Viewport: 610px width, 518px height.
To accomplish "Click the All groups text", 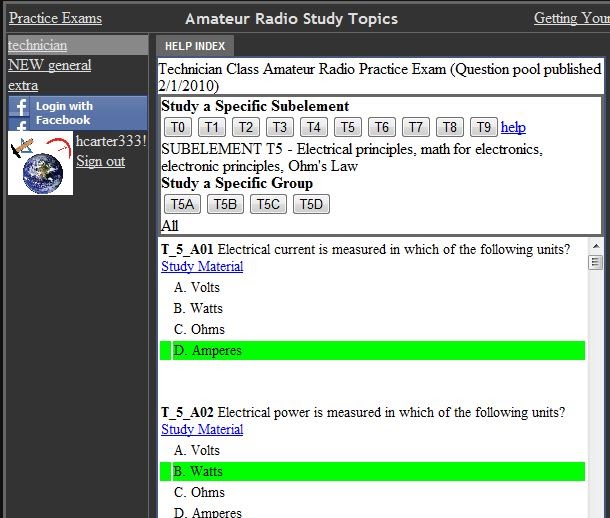I will (x=170, y=226).
